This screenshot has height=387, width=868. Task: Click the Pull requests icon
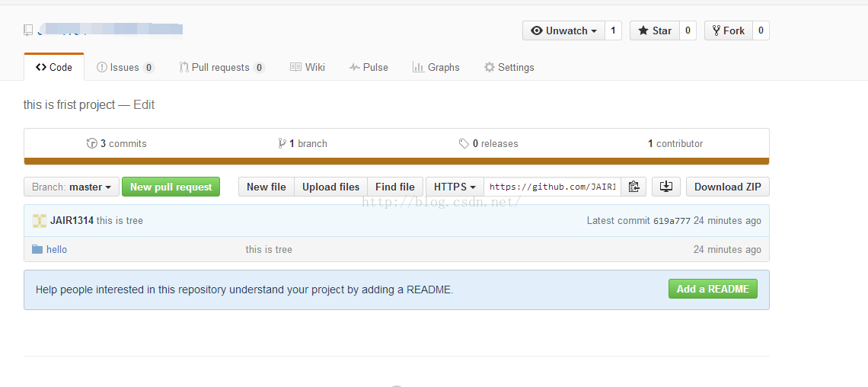pos(183,67)
